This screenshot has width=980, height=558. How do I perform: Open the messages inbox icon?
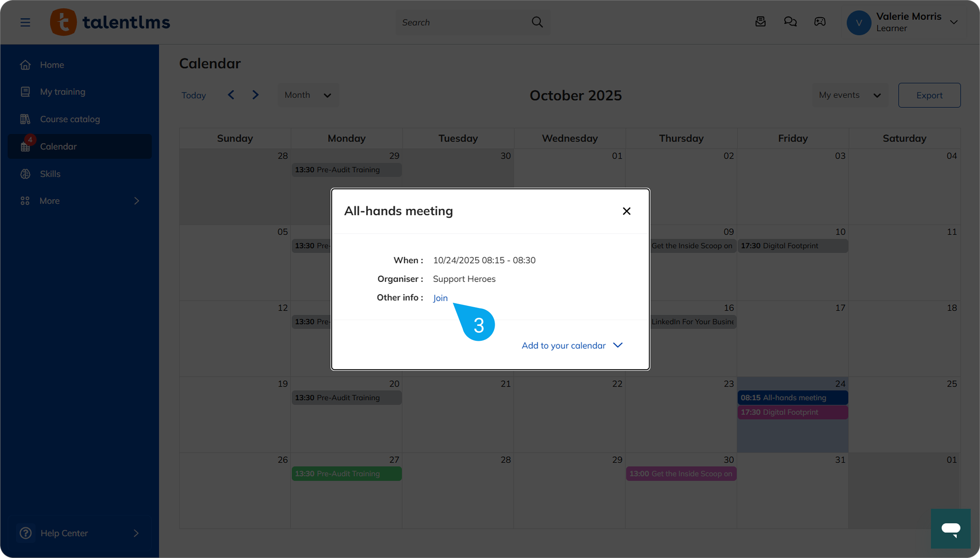tap(760, 22)
